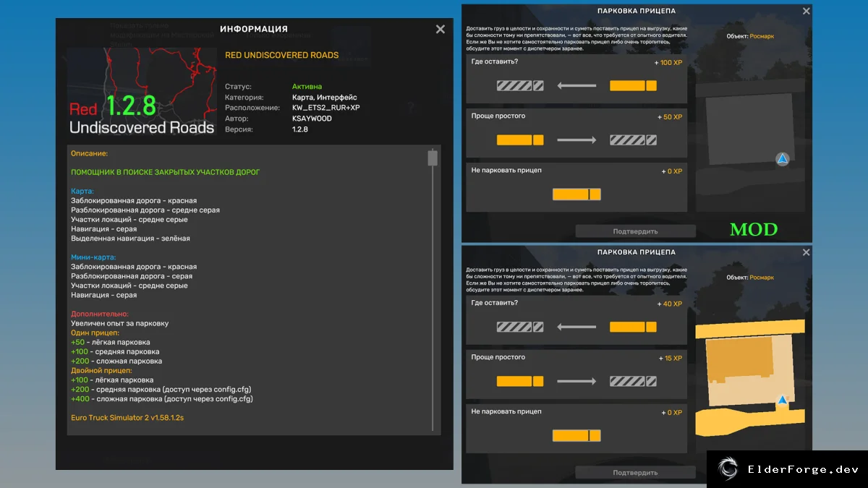
Task: Click version value 1.2.8 beside Версия
Action: [x=300, y=129]
